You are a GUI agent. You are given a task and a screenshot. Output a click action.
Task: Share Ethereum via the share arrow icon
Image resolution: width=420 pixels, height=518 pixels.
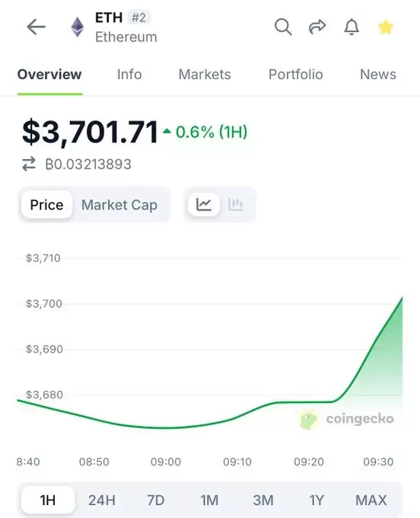pyautogui.click(x=317, y=27)
